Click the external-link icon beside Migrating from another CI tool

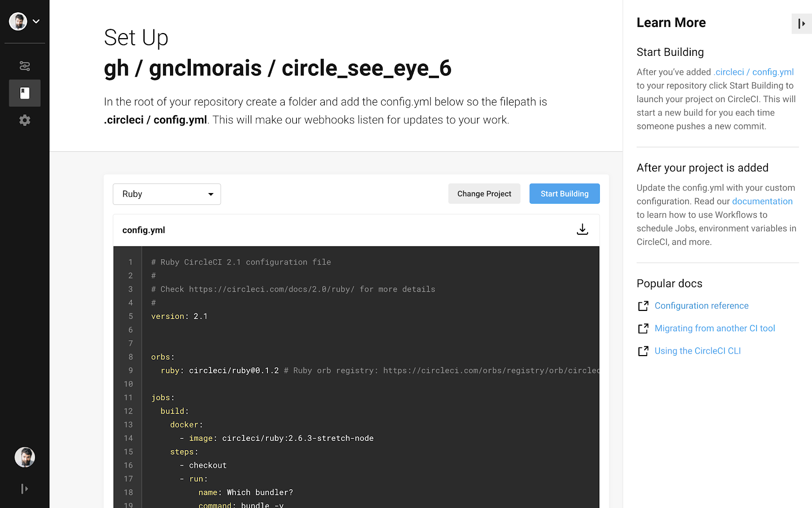click(x=643, y=328)
